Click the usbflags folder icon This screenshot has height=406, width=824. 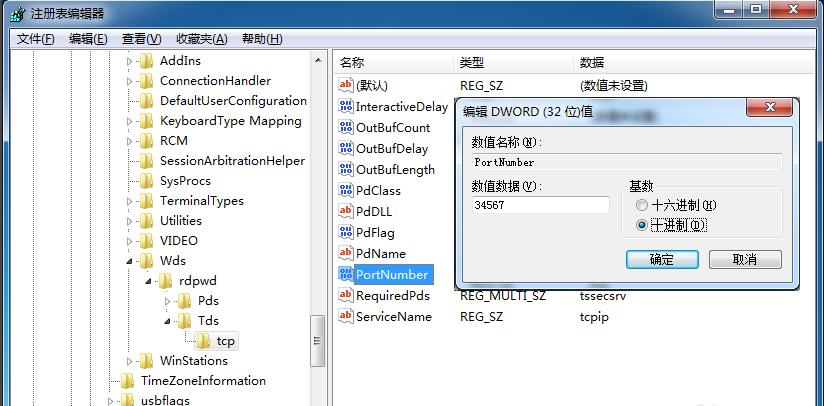(x=128, y=400)
